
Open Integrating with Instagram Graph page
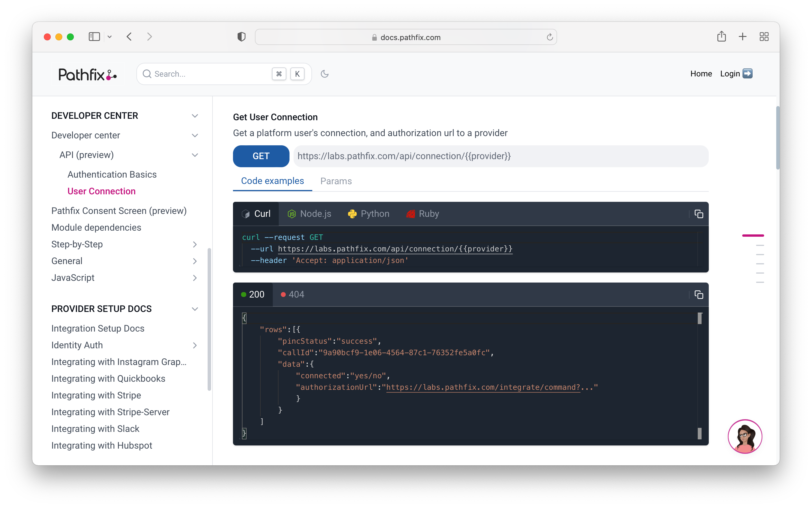119,362
